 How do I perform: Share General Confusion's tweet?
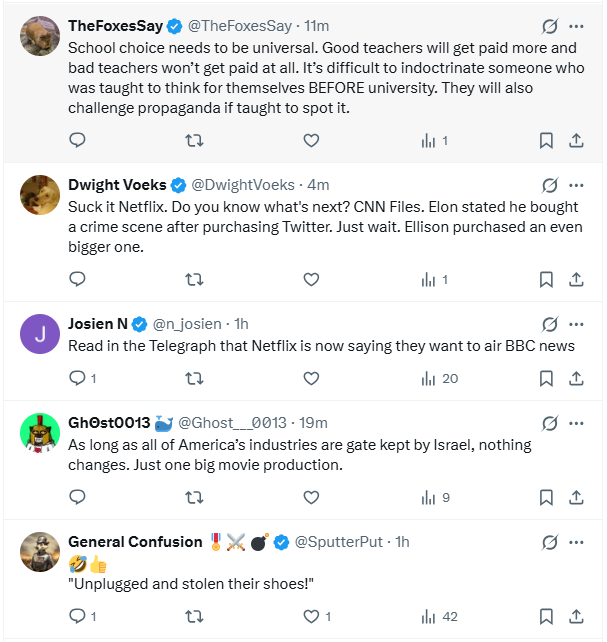click(577, 616)
